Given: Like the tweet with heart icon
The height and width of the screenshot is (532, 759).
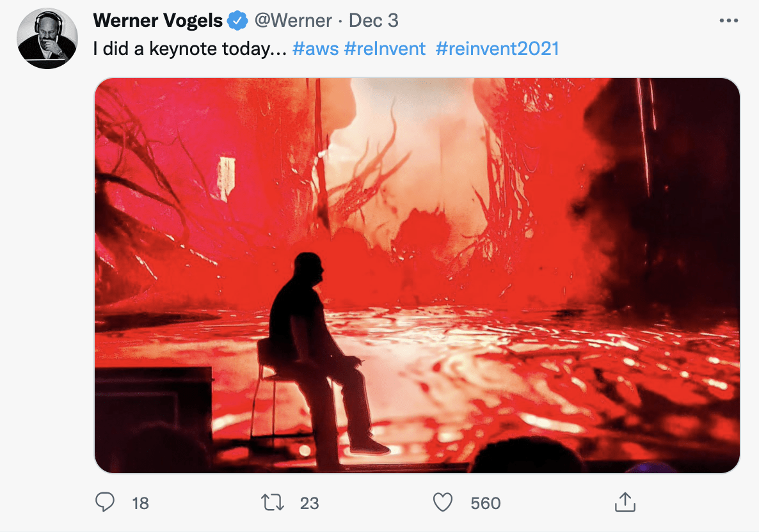Looking at the screenshot, I should (x=442, y=503).
